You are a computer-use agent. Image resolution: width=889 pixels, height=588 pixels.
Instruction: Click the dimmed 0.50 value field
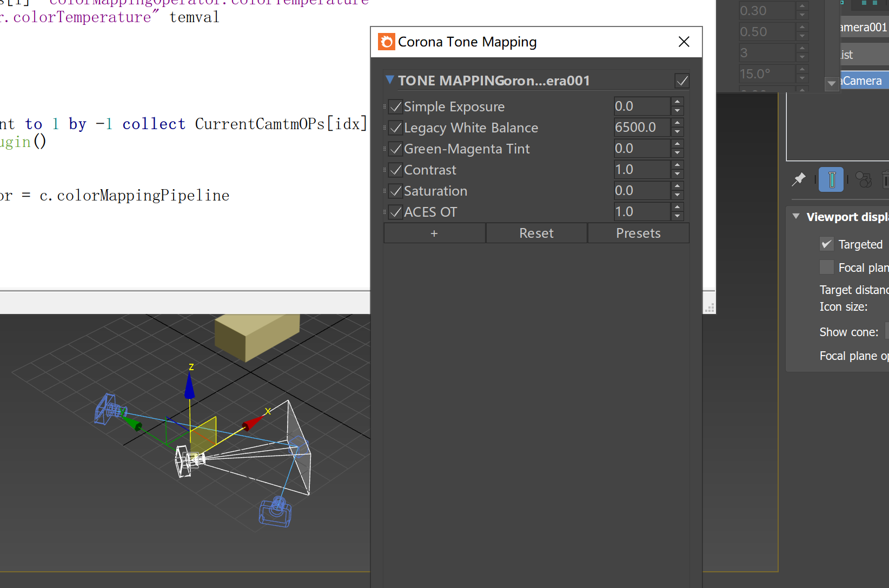pos(767,32)
